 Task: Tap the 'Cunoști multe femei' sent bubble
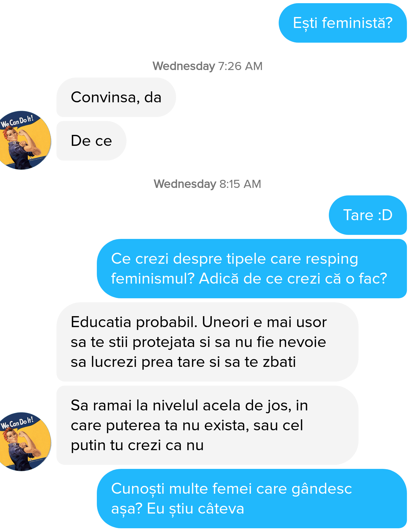tap(252, 499)
